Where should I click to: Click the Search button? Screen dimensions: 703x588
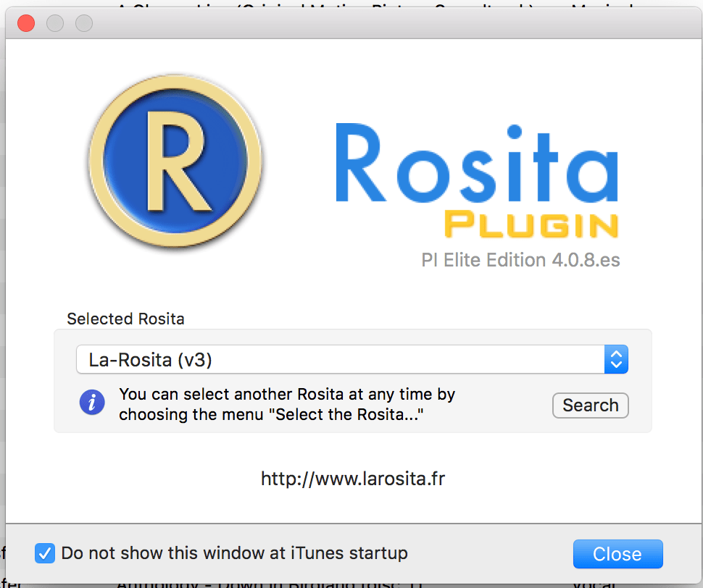(591, 406)
